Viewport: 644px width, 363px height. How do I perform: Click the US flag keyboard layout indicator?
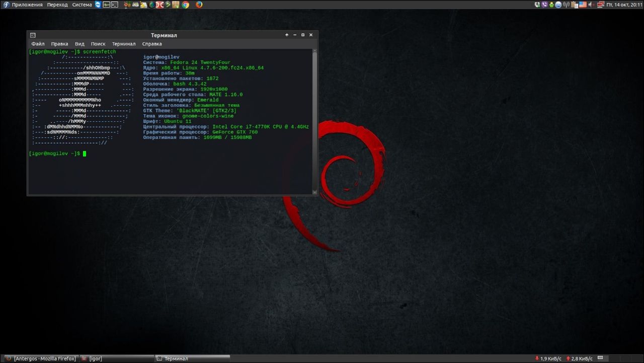coord(583,5)
